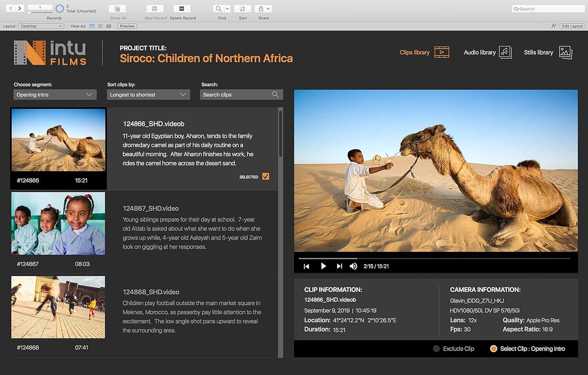This screenshot has width=588, height=375.
Task: Open the Audio library icon
Action: tap(505, 52)
